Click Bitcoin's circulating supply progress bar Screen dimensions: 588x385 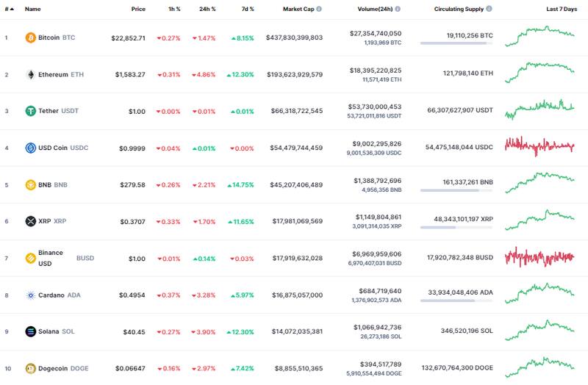coord(456,44)
